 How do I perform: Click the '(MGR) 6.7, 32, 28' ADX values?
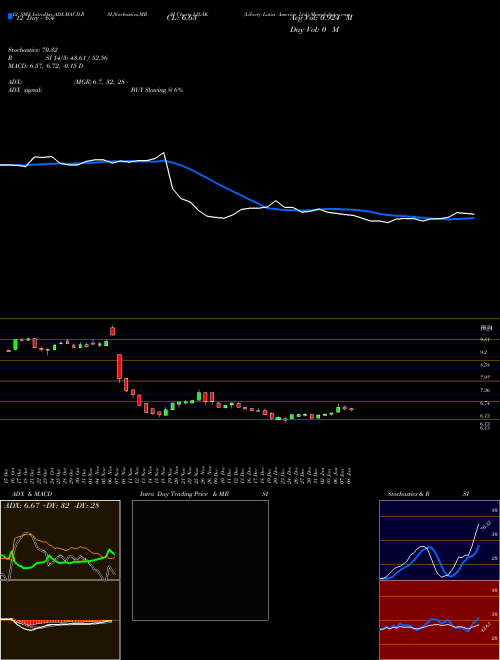99,82
